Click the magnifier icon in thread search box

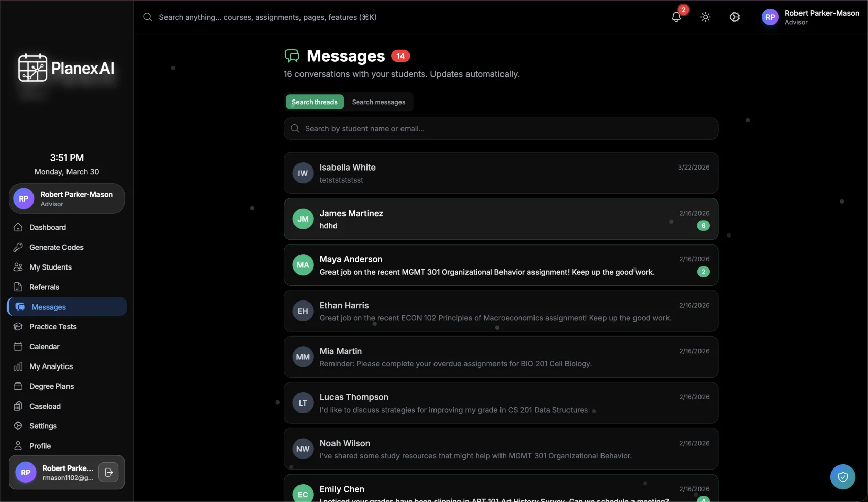click(x=295, y=129)
